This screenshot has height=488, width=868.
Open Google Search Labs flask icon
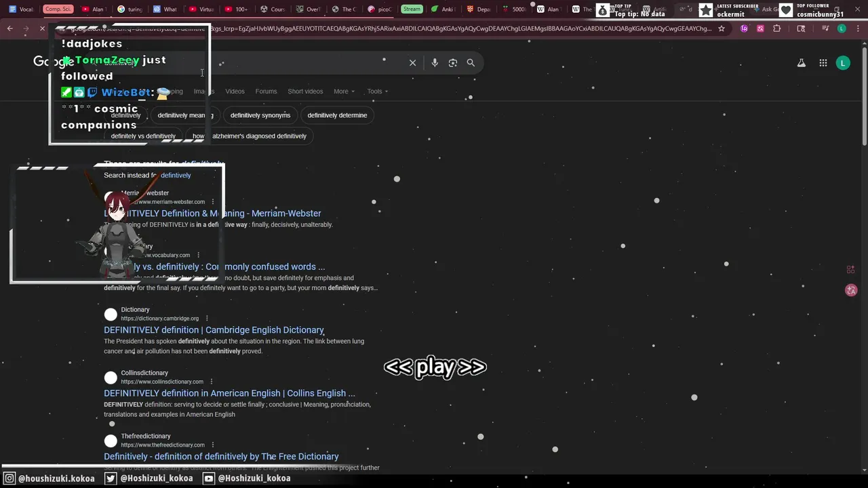802,63
